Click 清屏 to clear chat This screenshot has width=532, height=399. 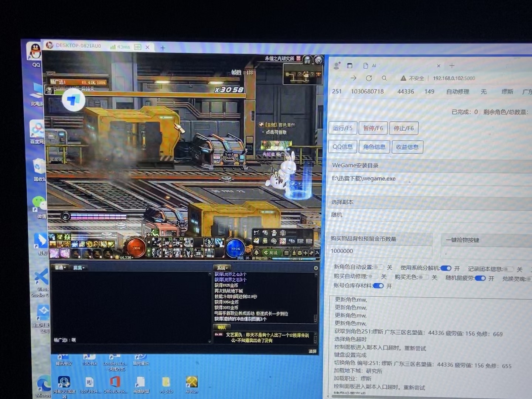(x=313, y=351)
